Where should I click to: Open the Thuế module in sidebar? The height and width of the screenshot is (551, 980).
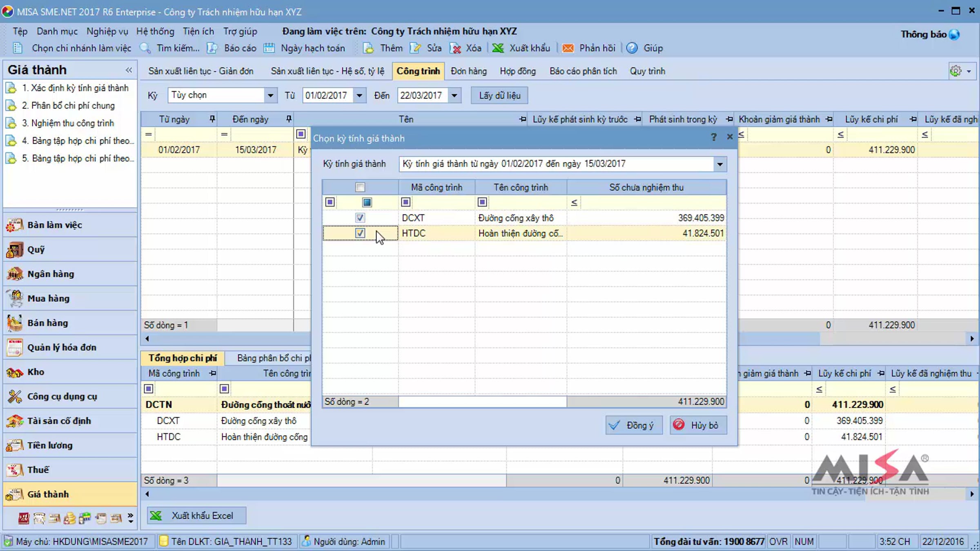[x=70, y=470]
